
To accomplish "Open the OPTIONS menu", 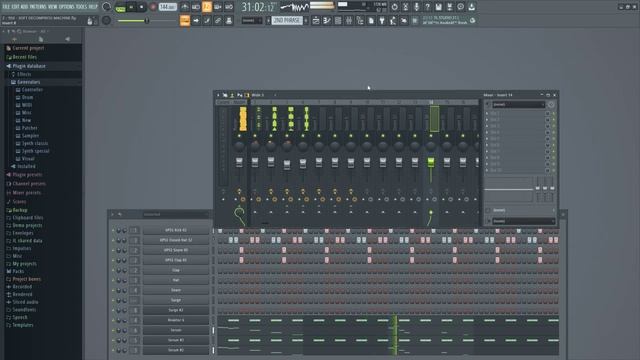I will pyautogui.click(x=66, y=7).
